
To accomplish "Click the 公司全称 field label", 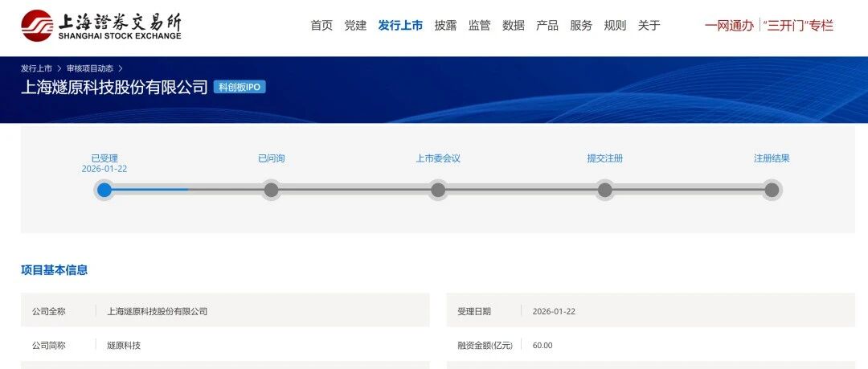I will point(49,311).
